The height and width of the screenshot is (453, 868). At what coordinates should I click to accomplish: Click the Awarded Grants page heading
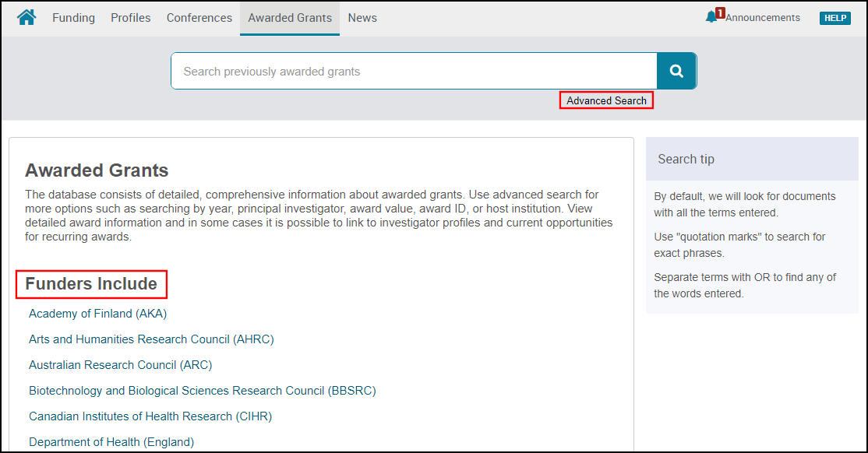[97, 170]
